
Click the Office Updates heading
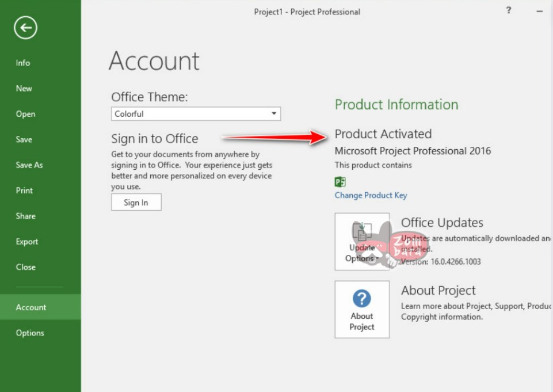pyautogui.click(x=442, y=223)
